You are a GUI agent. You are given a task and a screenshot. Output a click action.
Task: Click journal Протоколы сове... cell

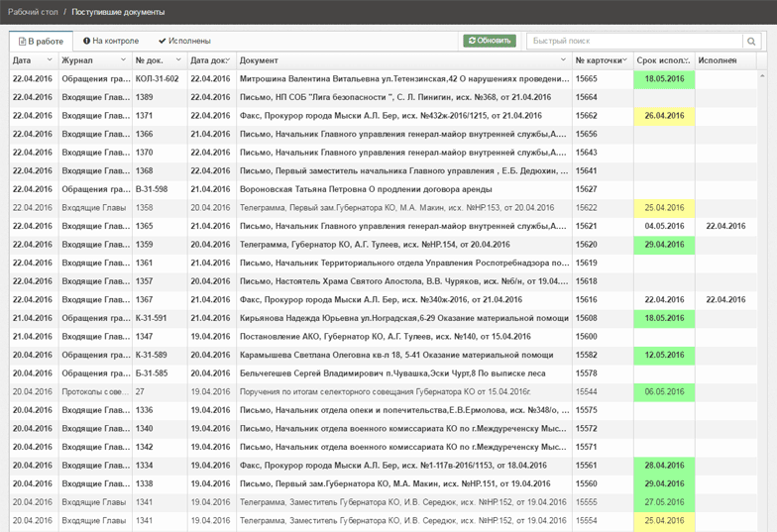click(x=95, y=392)
